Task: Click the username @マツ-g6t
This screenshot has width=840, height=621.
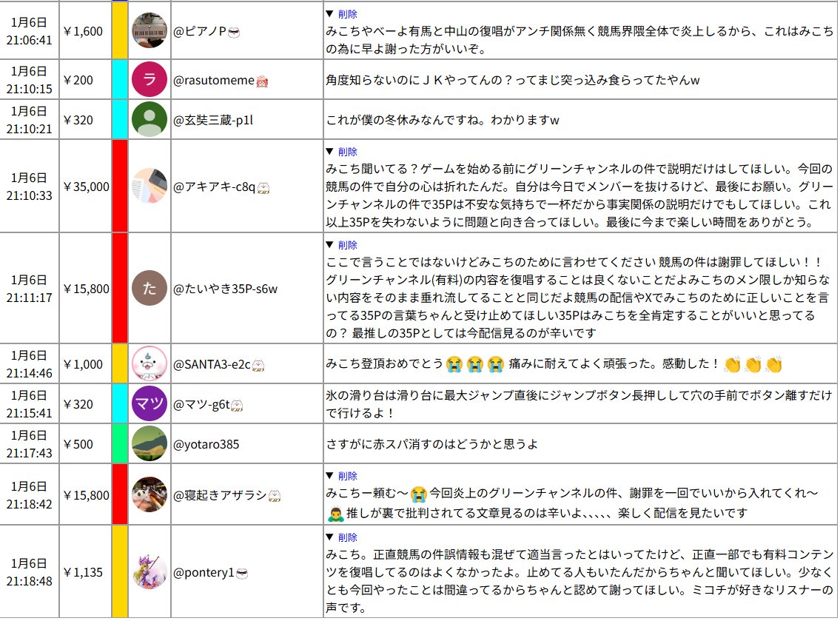Action: tap(202, 404)
